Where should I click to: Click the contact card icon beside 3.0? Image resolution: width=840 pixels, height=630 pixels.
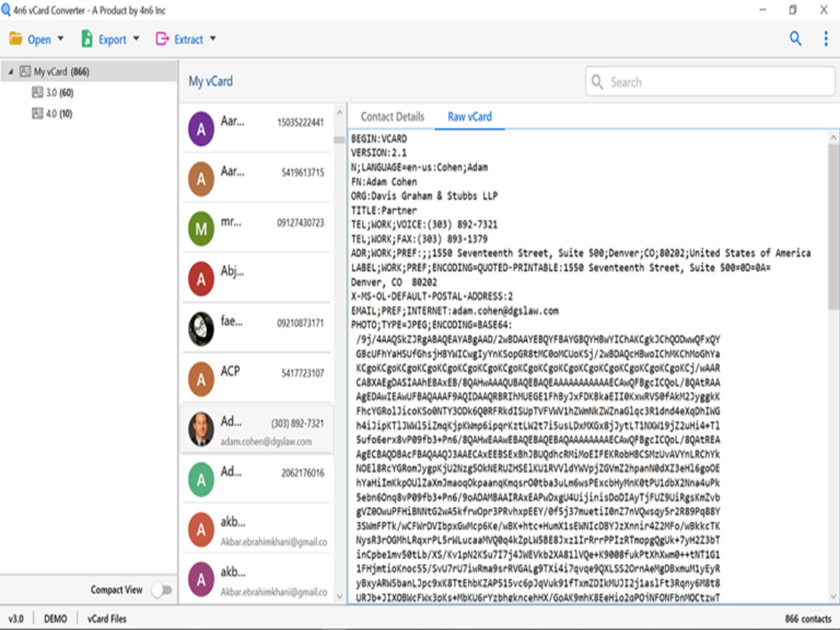[x=37, y=93]
